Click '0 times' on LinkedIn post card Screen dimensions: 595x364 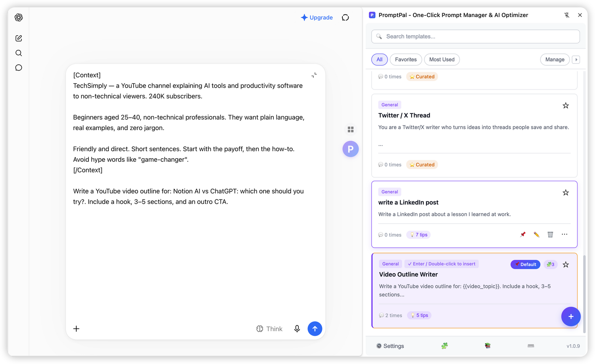(x=390, y=235)
